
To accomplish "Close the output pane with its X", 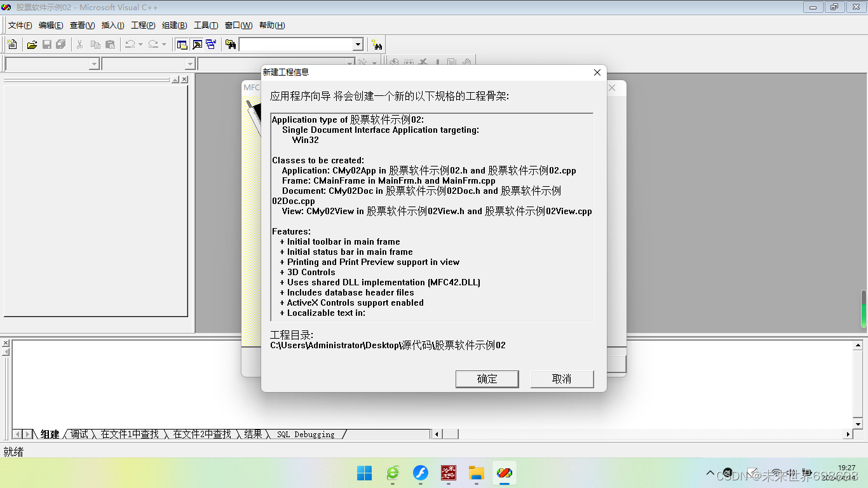I will (x=6, y=343).
